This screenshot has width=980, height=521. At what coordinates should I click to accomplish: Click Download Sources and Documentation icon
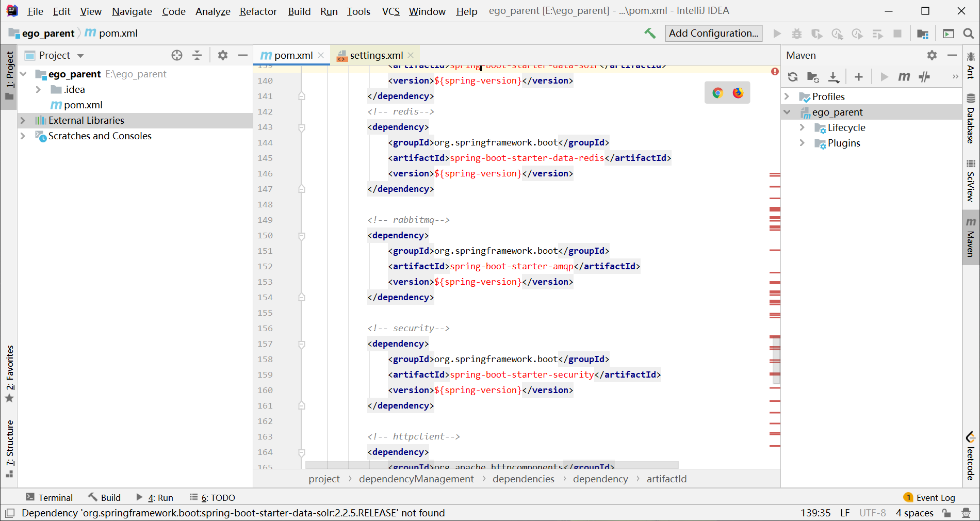[x=834, y=77]
